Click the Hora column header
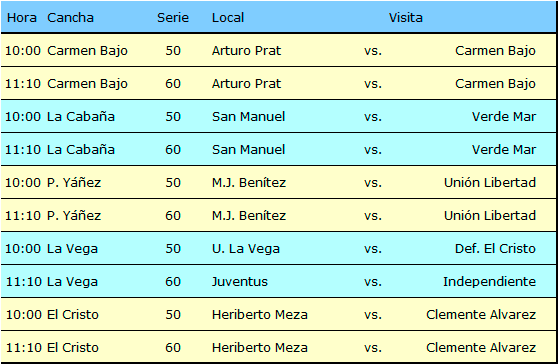The width and height of the screenshot is (558, 364). point(22,17)
